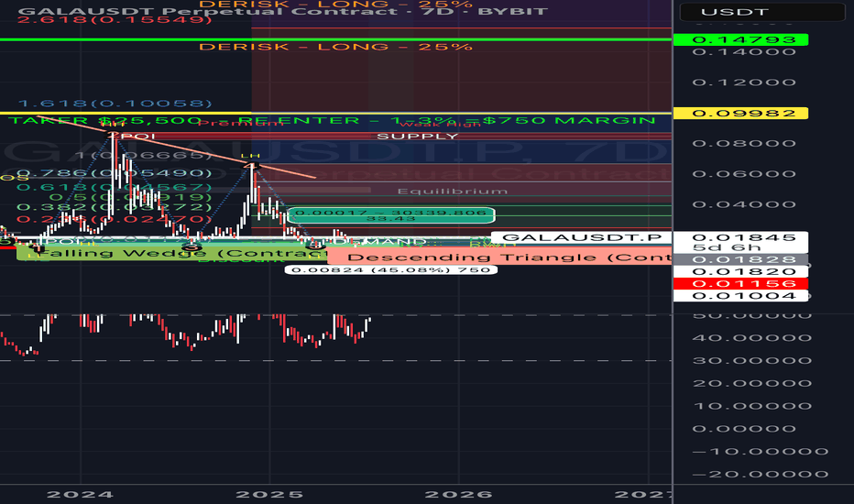
Task: Click the 0.06000 price axis value
Action: coord(744,174)
